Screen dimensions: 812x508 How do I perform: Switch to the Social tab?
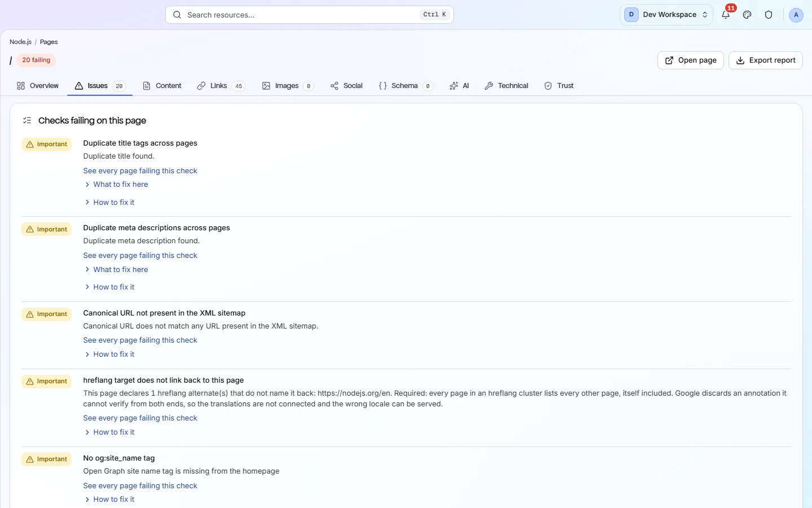coord(347,86)
